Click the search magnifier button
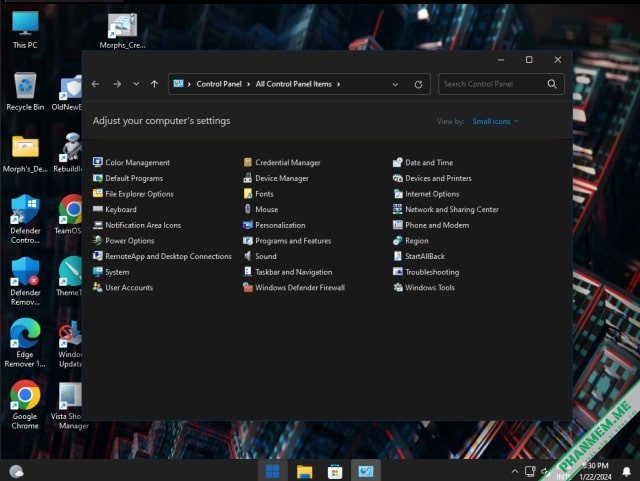Viewport: 640px width, 481px height. pyautogui.click(x=552, y=84)
